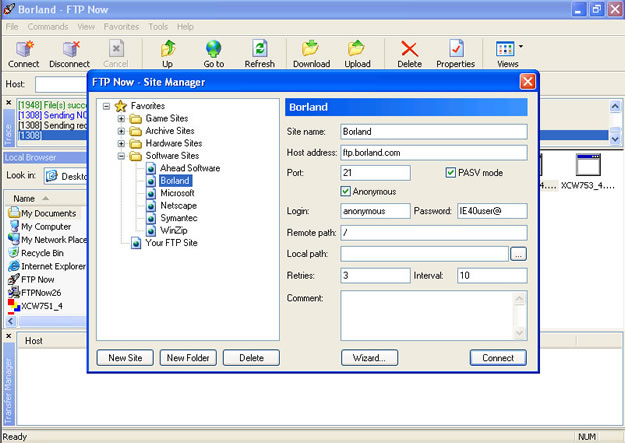Click the New Folder button
The image size is (625, 443).
188,358
